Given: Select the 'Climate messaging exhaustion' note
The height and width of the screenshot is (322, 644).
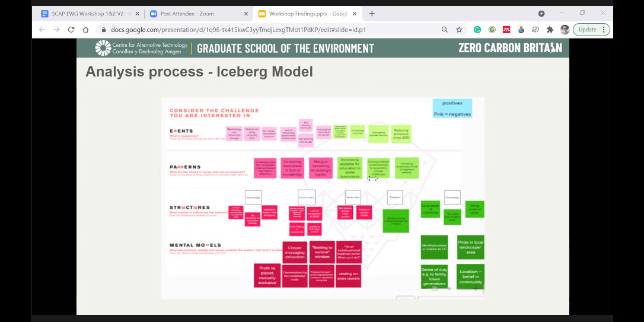Looking at the screenshot, I should click(295, 252).
